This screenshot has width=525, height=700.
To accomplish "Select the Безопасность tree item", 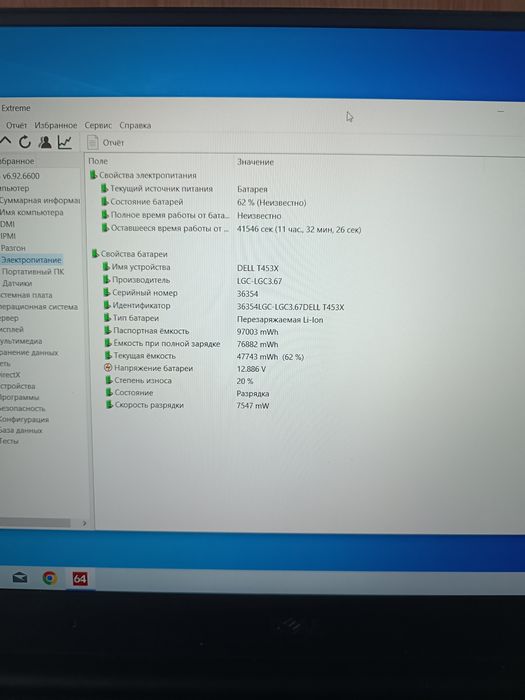I will pos(23,408).
